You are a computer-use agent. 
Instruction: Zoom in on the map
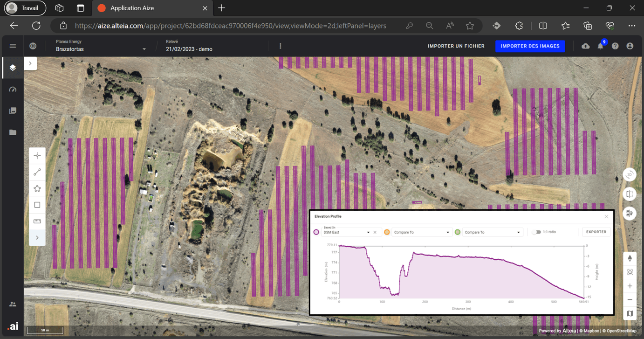pos(630,286)
